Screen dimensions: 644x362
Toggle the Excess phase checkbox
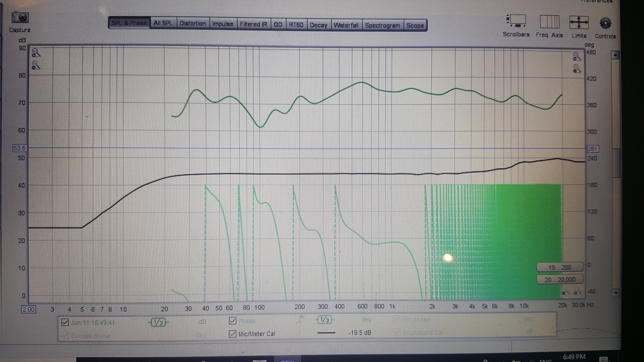click(65, 335)
